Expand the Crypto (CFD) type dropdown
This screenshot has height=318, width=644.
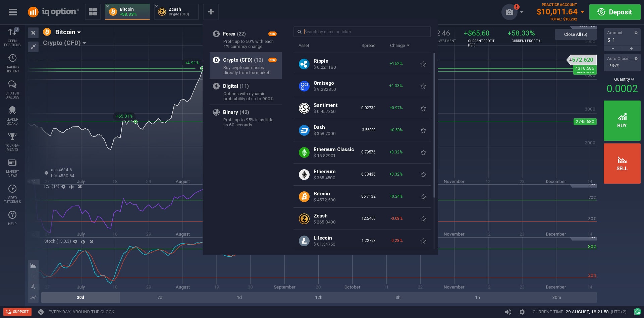(x=84, y=43)
